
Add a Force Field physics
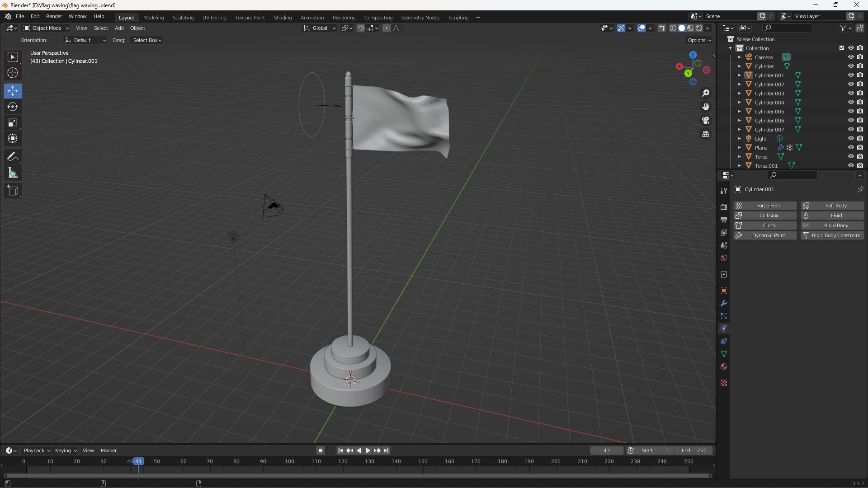click(x=765, y=206)
